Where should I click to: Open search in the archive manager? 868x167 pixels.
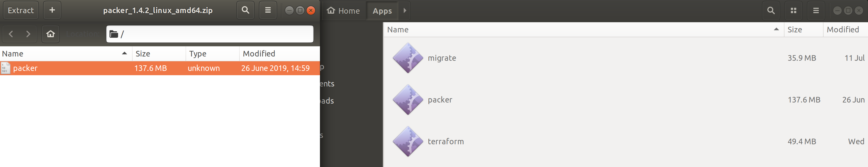245,10
